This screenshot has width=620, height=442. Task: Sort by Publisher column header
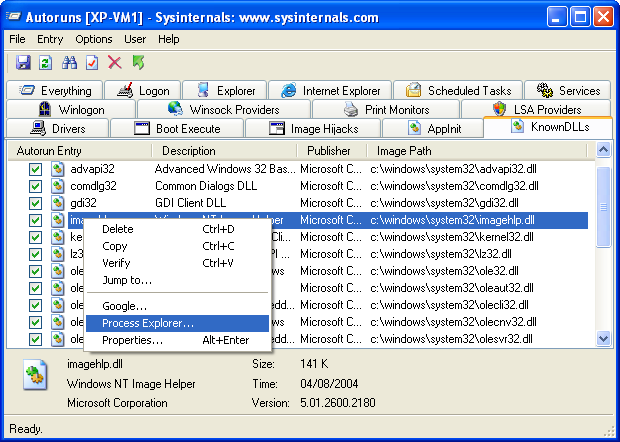click(x=332, y=151)
